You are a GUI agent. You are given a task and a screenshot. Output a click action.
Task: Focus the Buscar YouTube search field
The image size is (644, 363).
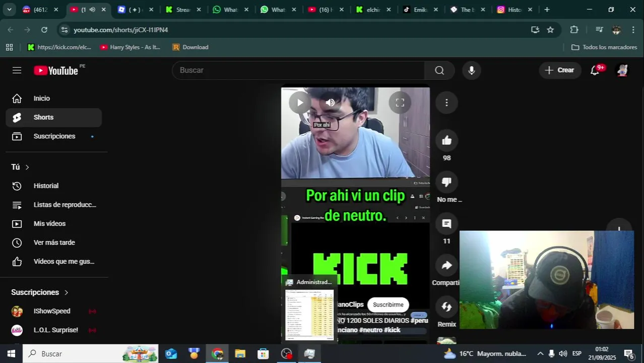298,70
